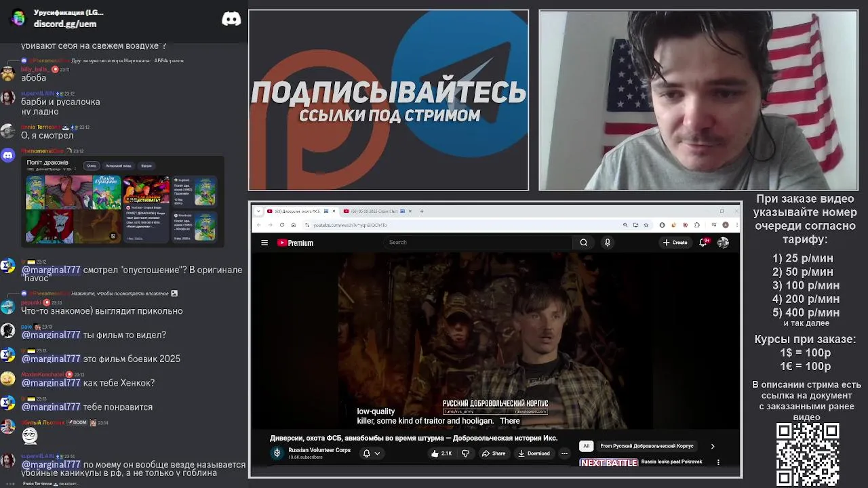Click the QR code for ordered videos
The height and width of the screenshot is (488, 868).
[x=808, y=454]
